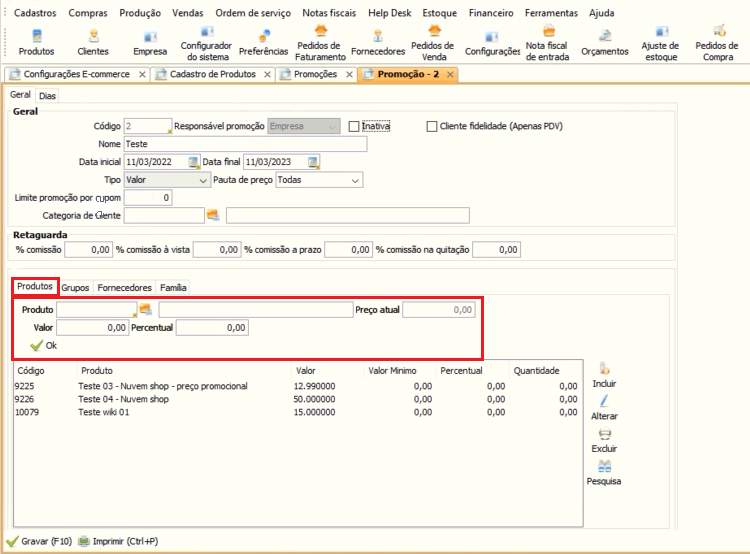Switch to Cadastro de Produtos tab
Image resolution: width=750 pixels, height=554 pixels.
click(213, 74)
